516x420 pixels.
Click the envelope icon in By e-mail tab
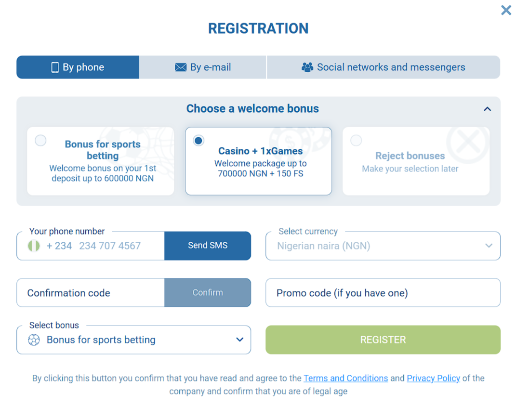click(181, 67)
